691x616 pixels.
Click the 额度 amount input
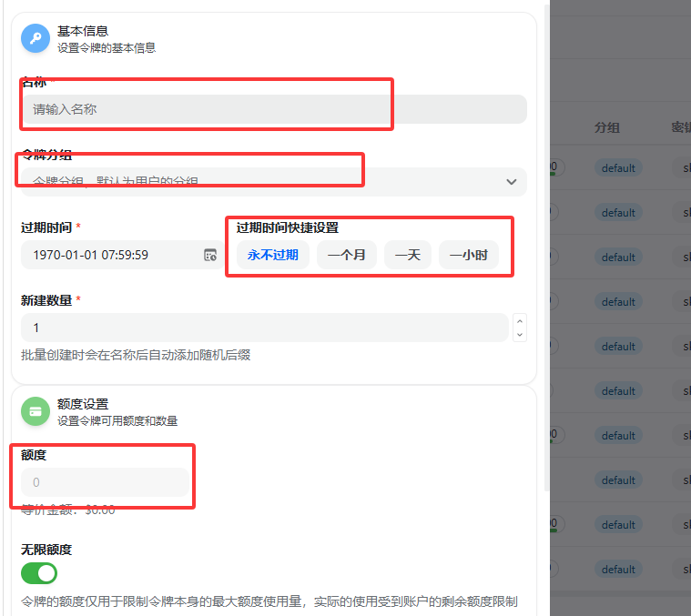(105, 482)
